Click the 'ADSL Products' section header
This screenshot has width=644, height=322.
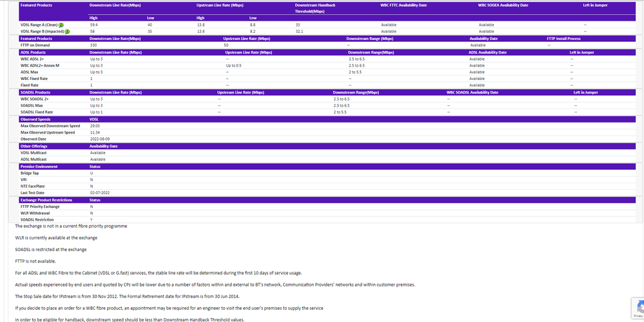click(33, 53)
